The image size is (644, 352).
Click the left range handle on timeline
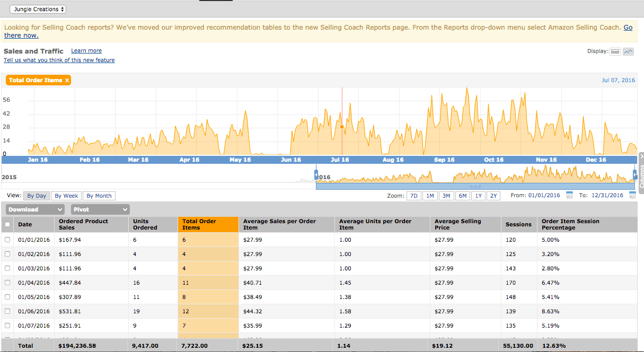click(316, 175)
